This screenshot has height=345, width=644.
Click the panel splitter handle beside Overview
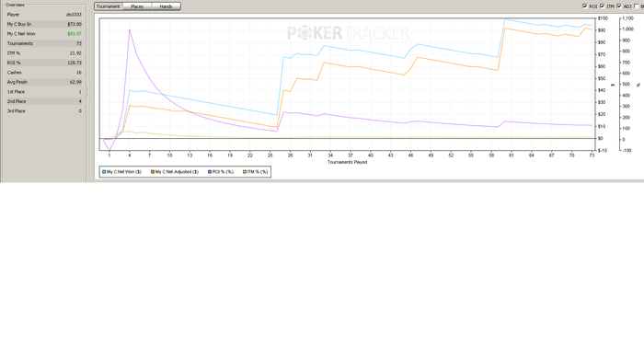pyautogui.click(x=87, y=92)
